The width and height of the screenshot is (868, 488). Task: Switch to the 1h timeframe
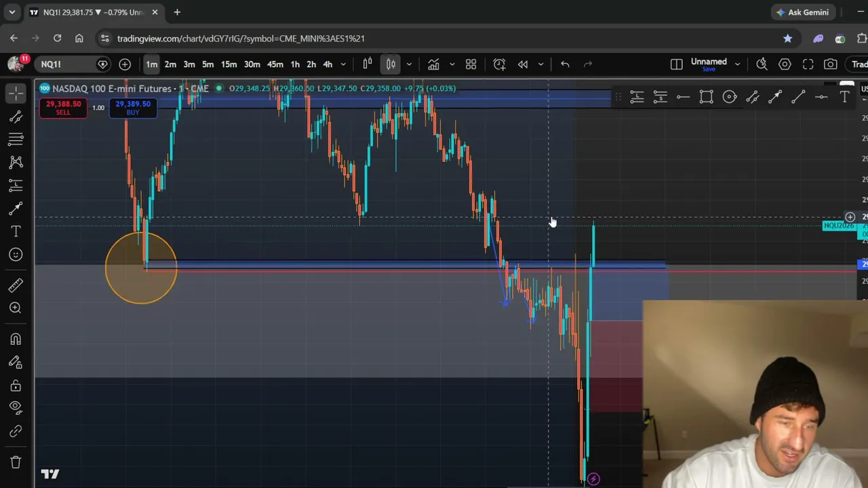pos(295,64)
